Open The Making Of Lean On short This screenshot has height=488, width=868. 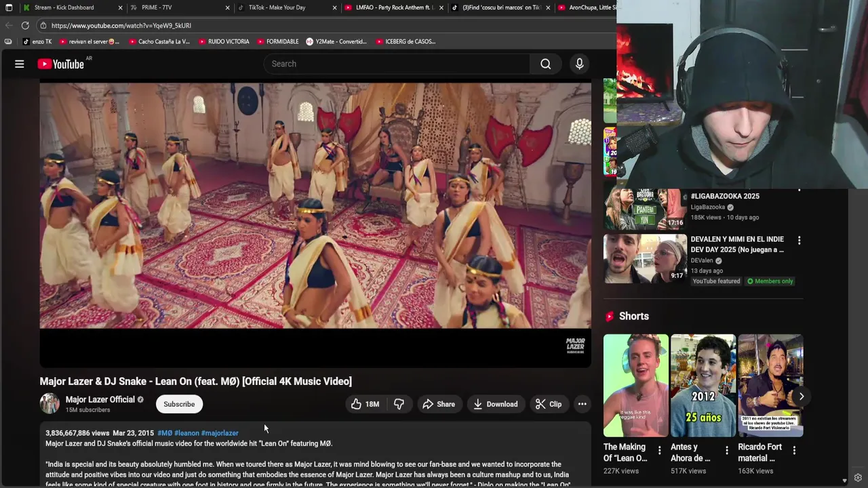coord(636,386)
